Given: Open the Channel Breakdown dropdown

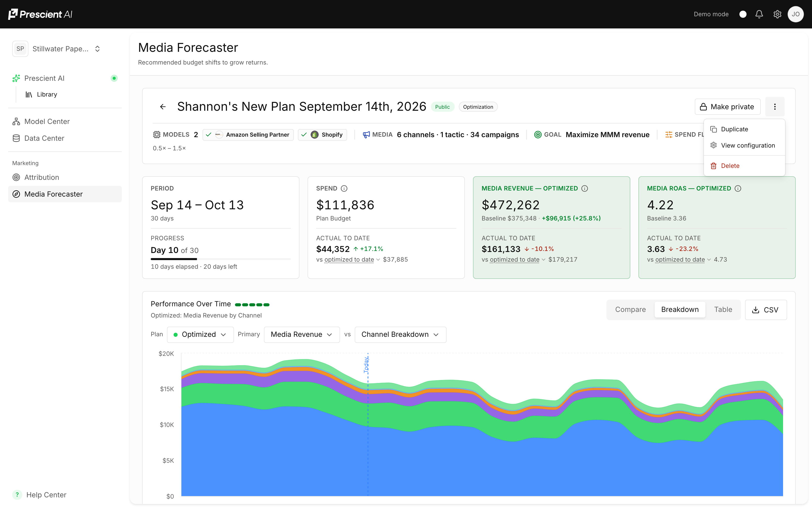Looking at the screenshot, I should pyautogui.click(x=400, y=335).
